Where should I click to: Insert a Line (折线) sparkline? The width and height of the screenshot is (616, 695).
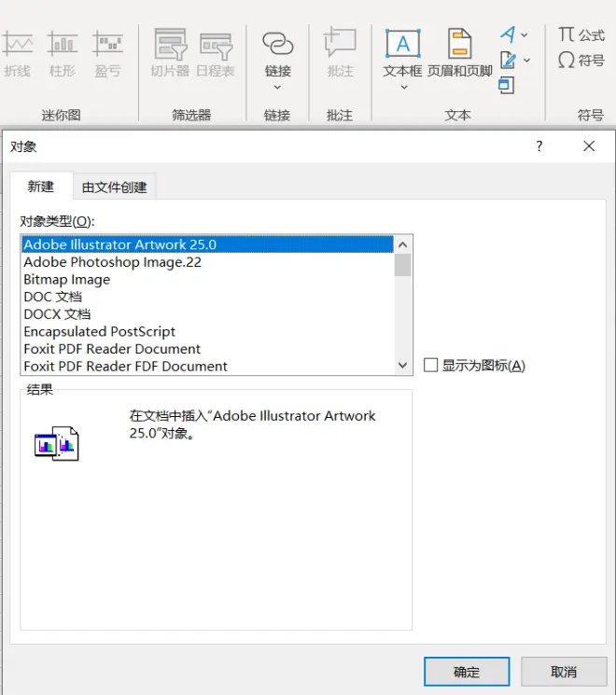[x=18, y=52]
